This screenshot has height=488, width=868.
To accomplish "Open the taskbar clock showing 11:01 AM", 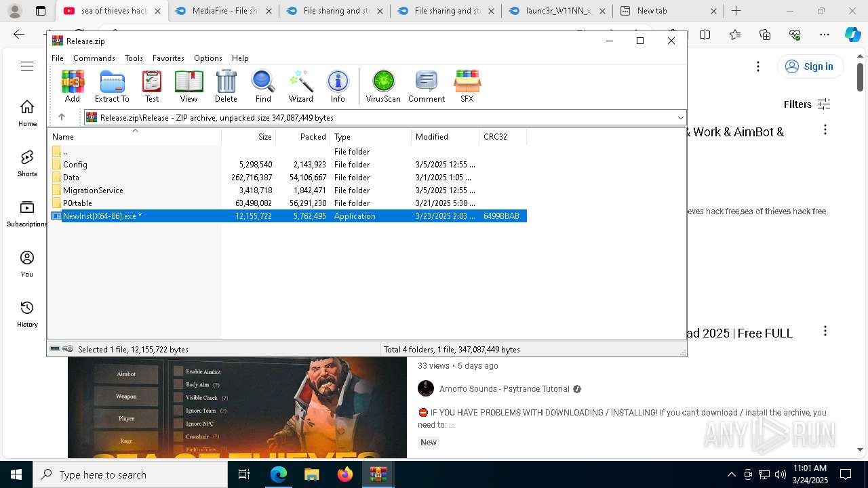I will coord(810,474).
